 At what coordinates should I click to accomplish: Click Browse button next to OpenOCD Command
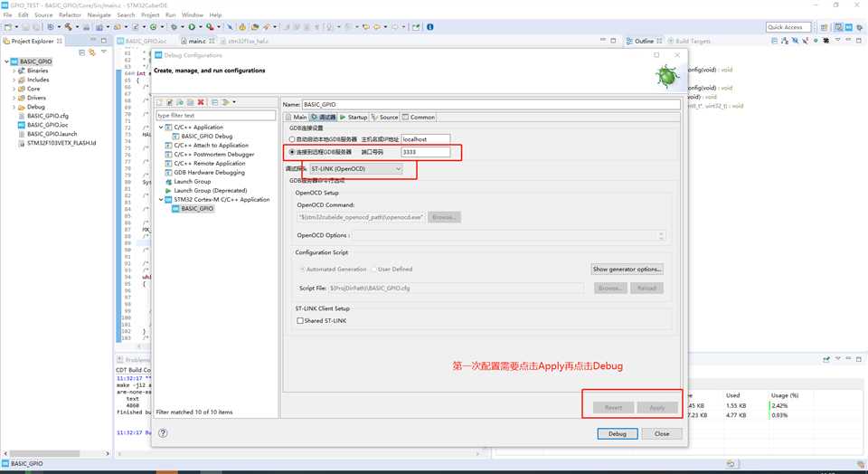tap(443, 217)
